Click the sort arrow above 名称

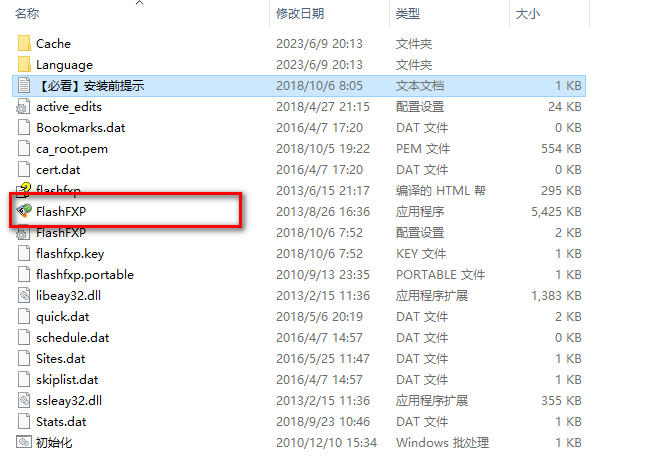click(139, 3)
